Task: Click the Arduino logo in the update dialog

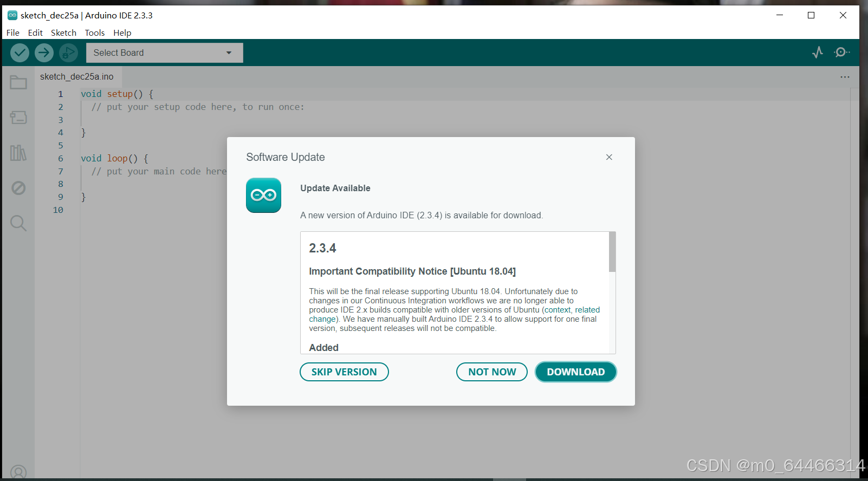Action: tap(263, 195)
